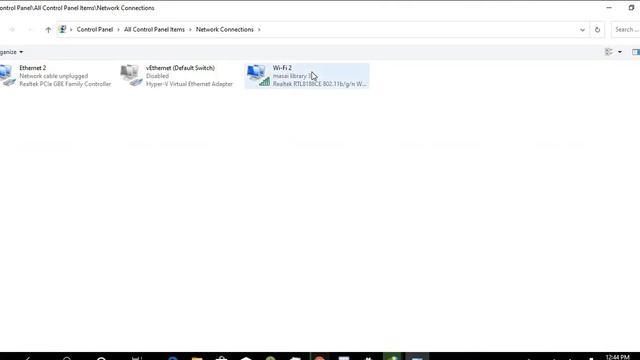This screenshot has width=640, height=360.
Task: Expand chevron after Network Connections breadcrumb
Action: pos(259,29)
